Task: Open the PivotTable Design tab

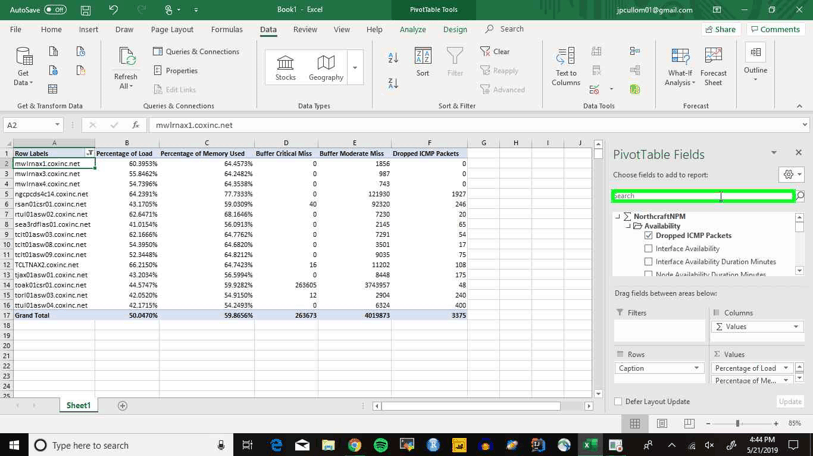Action: [x=455, y=30]
